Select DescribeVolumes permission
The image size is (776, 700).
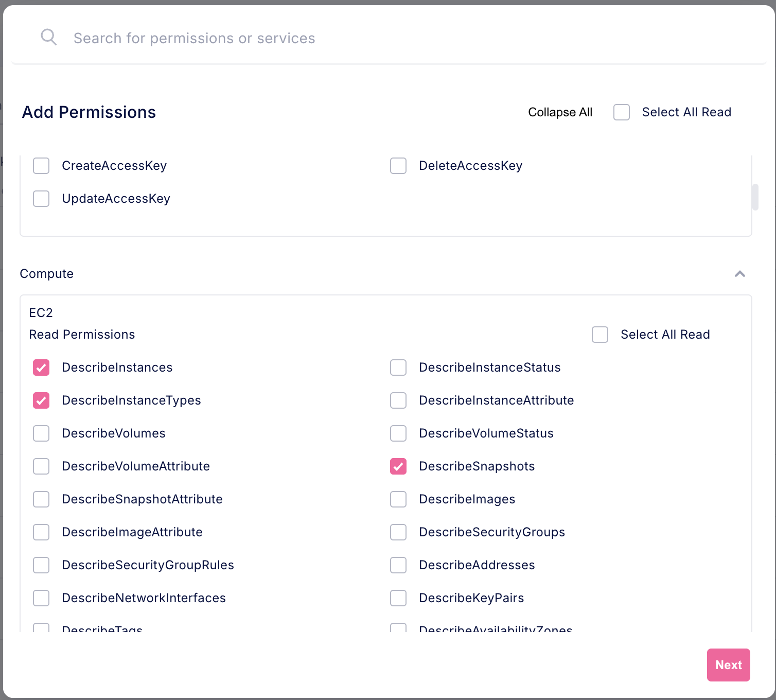tap(41, 433)
